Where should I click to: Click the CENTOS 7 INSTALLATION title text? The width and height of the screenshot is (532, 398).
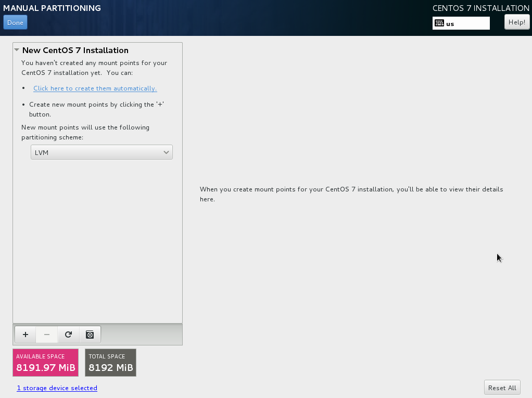(x=481, y=8)
